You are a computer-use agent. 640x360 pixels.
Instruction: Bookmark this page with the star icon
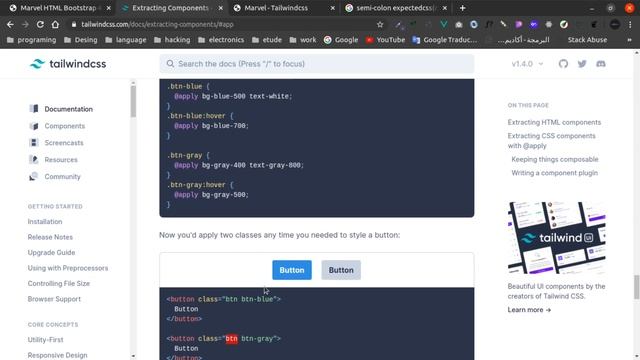[380, 24]
